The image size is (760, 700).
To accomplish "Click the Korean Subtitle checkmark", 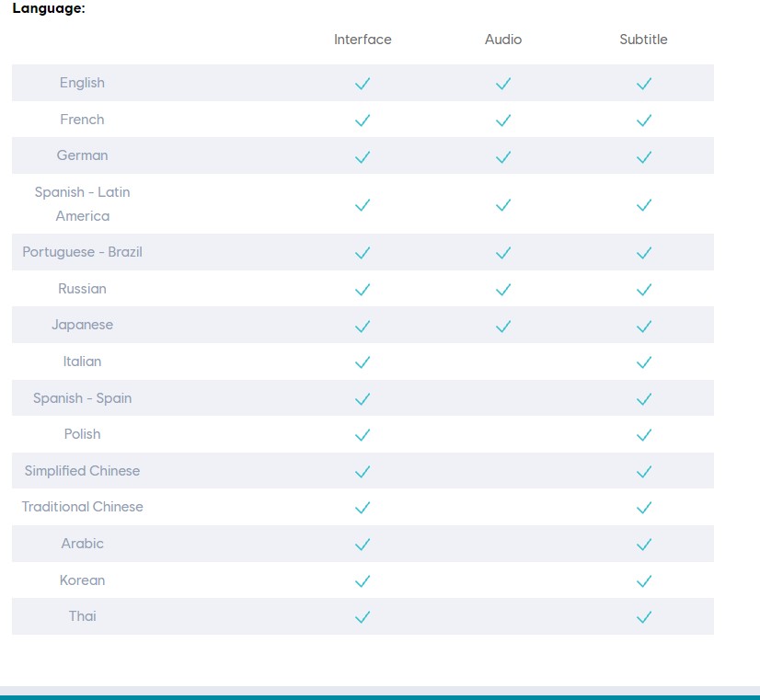I will pos(644,580).
